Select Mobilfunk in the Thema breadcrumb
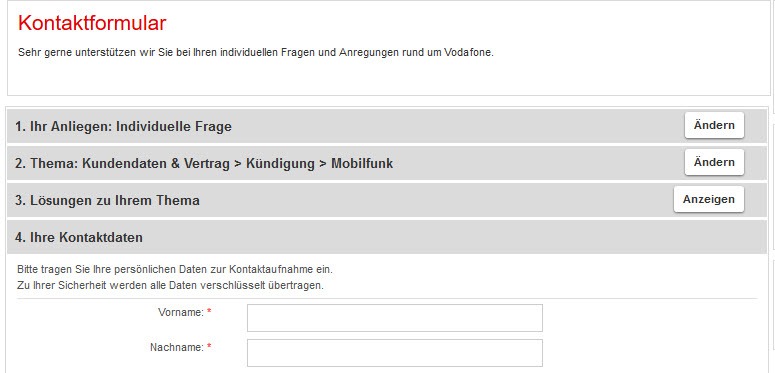This screenshot has height=373, width=775. pyautogui.click(x=362, y=164)
